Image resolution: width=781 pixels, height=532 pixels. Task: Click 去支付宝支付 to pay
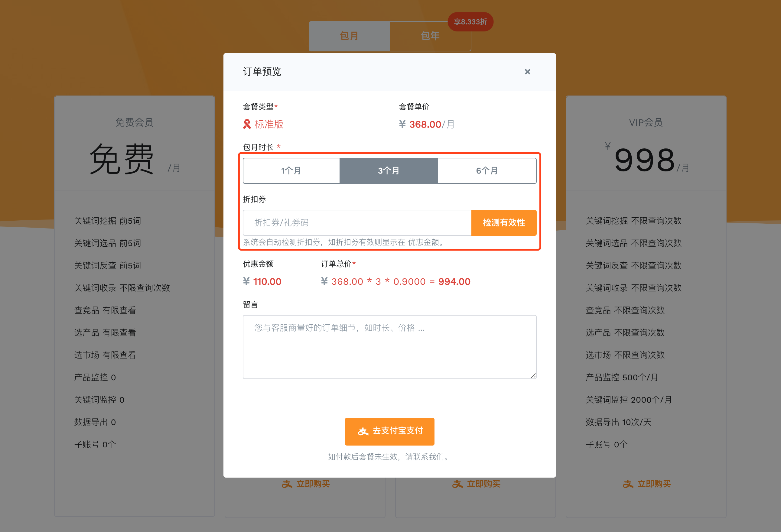pyautogui.click(x=389, y=432)
